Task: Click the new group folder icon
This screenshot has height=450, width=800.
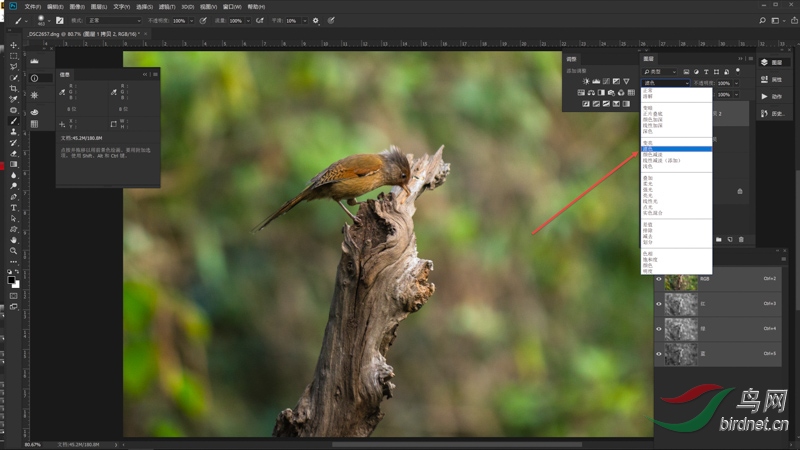Action: (718, 240)
